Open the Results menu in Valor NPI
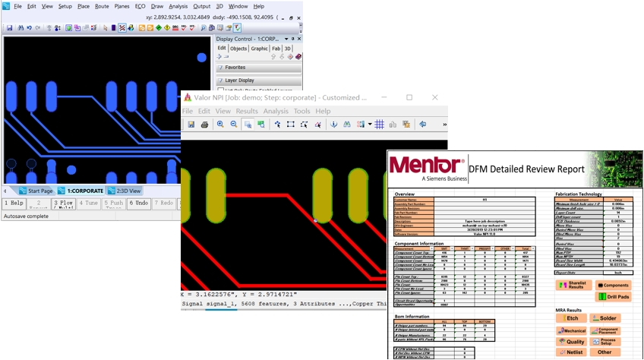The height and width of the screenshot is (360, 644). tap(247, 111)
